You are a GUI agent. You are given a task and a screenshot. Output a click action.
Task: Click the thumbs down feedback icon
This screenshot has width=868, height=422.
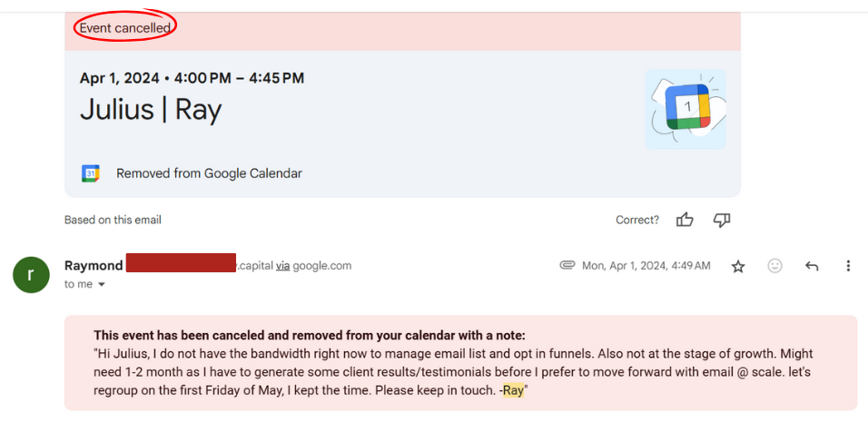(x=722, y=220)
